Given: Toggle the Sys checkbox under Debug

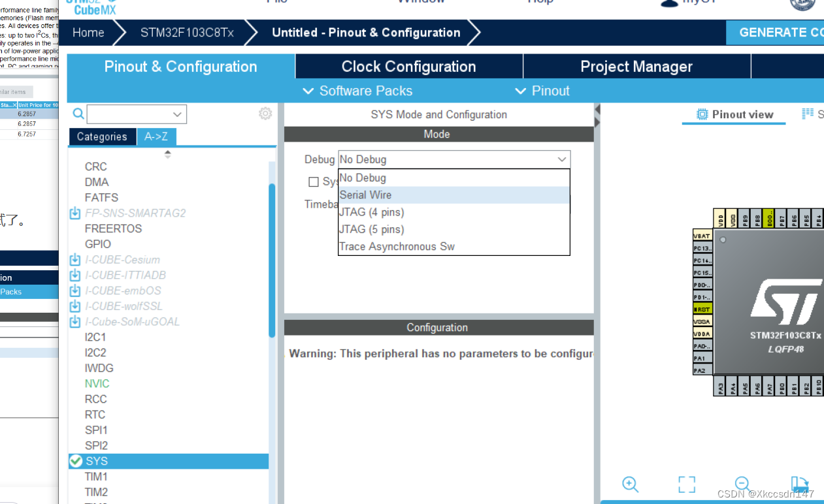Looking at the screenshot, I should coord(314,181).
